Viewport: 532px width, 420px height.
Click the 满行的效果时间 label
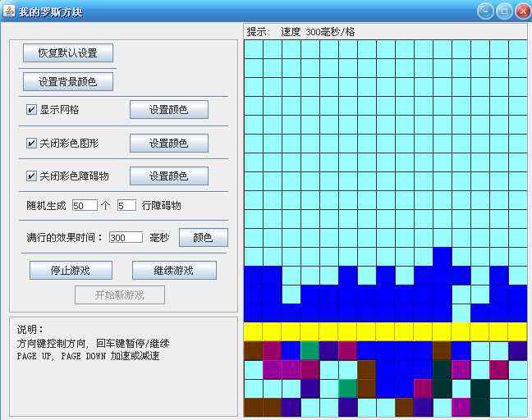coord(64,237)
